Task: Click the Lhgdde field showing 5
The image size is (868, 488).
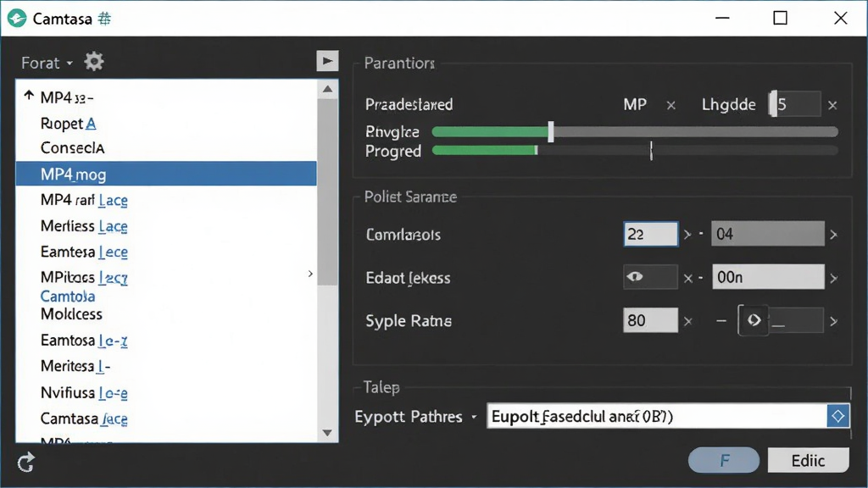Action: 795,104
